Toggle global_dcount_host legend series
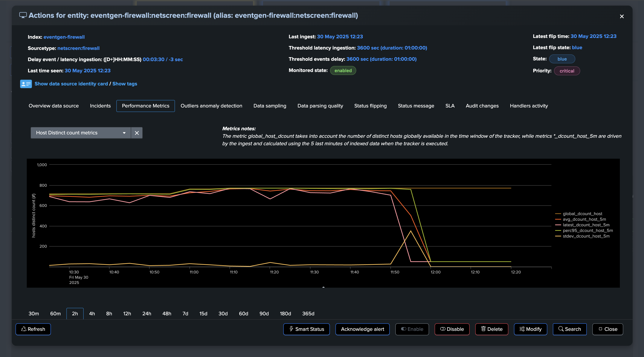The height and width of the screenshot is (357, 644). click(582, 214)
